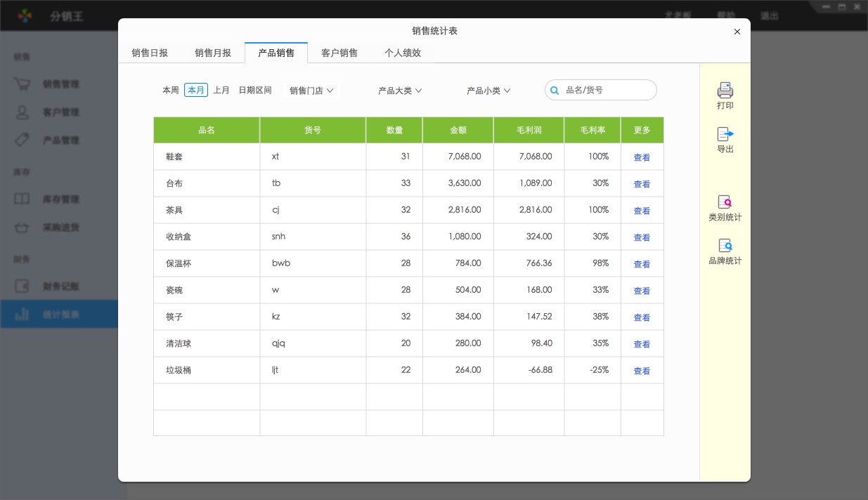
Task: Choose the 日期区间 date range option
Action: [x=255, y=91]
